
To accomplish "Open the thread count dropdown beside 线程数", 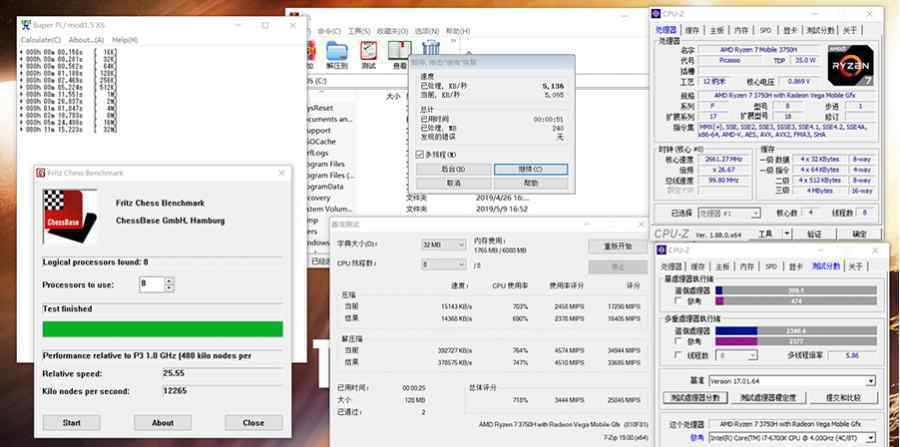I will [x=734, y=356].
